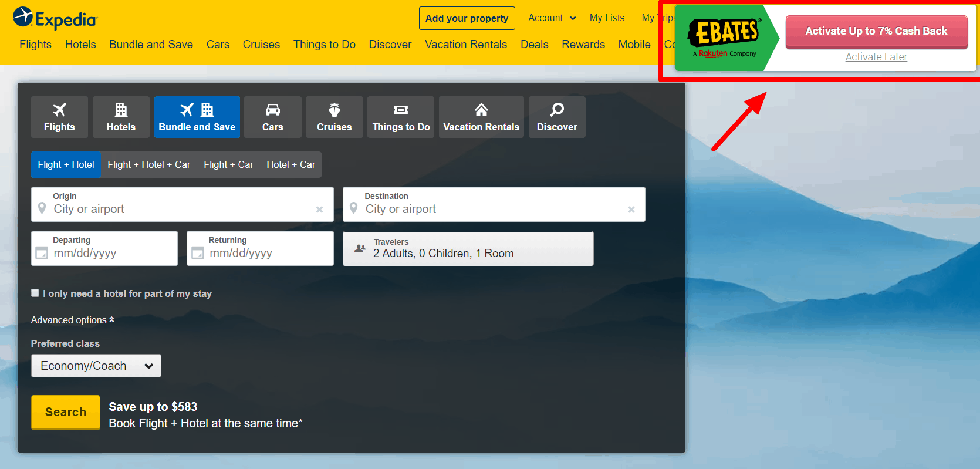This screenshot has width=980, height=469.
Task: Open the Cars search tab
Action: [x=273, y=117]
